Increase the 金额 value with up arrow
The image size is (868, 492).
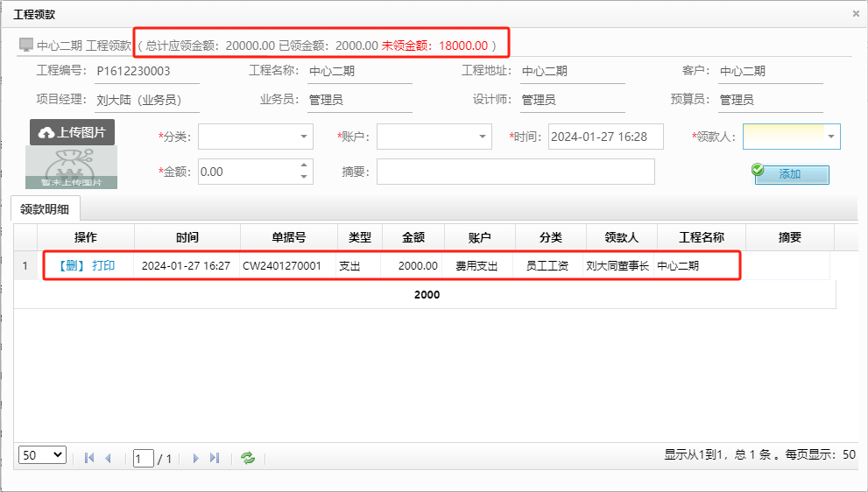point(305,165)
